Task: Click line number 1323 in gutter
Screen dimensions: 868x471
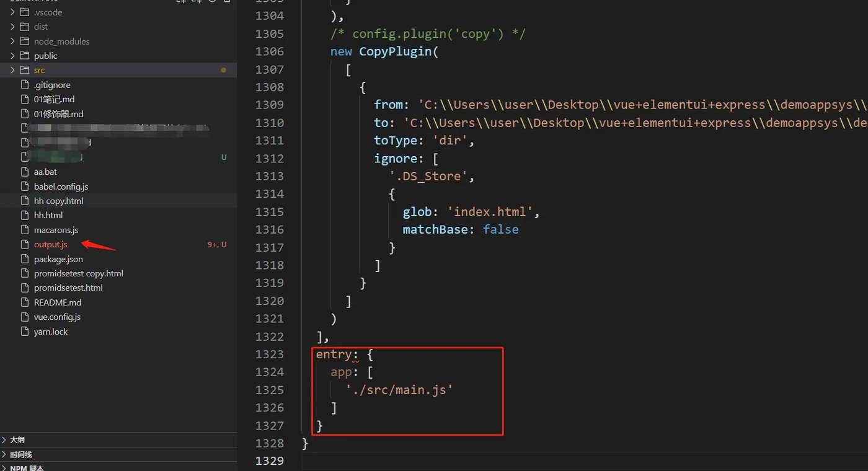Action: click(269, 354)
